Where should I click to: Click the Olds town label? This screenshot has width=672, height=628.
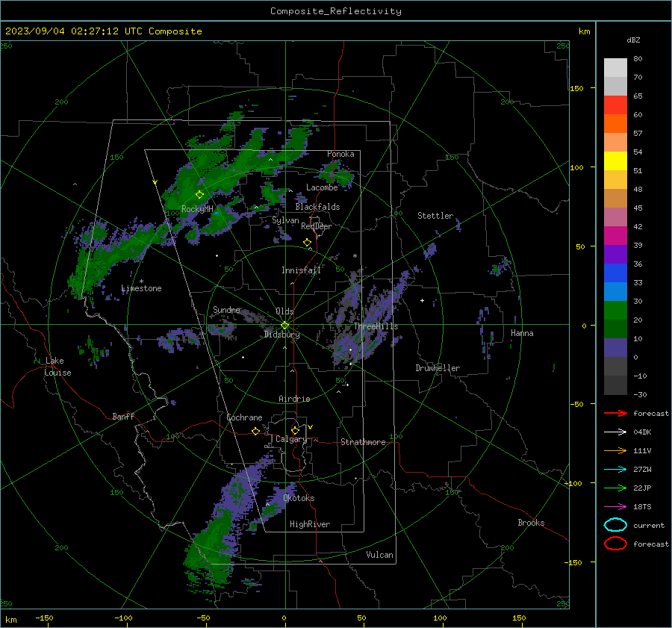[x=284, y=311]
